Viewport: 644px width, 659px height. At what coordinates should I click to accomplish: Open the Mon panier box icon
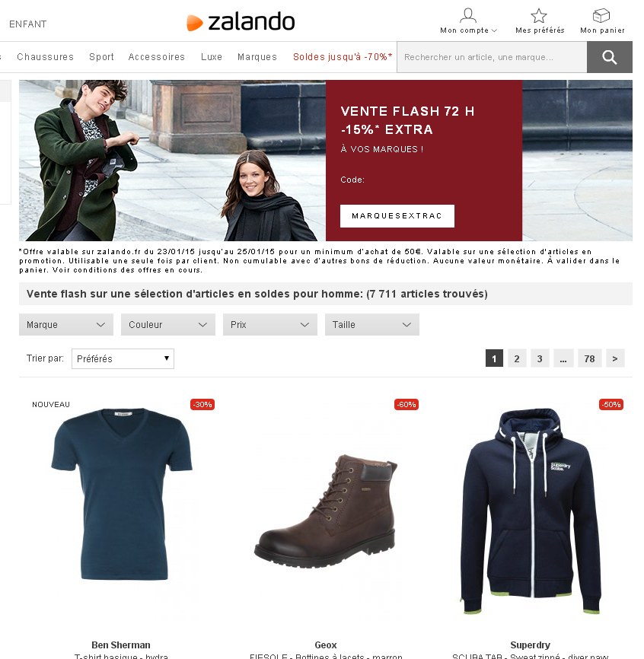click(x=601, y=15)
